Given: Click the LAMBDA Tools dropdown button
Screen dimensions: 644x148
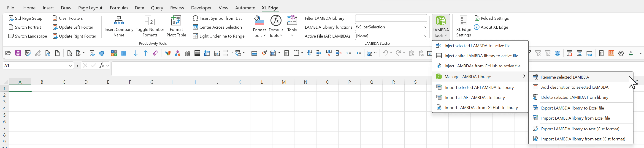Looking at the screenshot, I should 441,27.
